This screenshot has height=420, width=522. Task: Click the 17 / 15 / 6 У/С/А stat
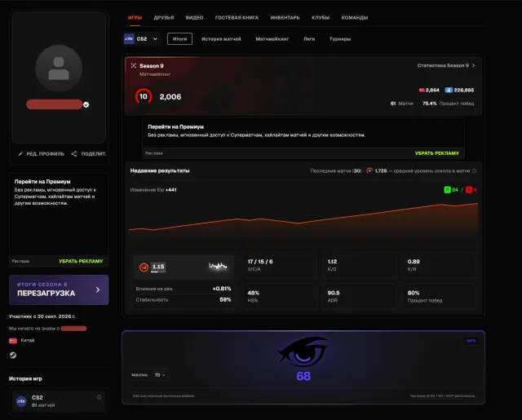280,265
